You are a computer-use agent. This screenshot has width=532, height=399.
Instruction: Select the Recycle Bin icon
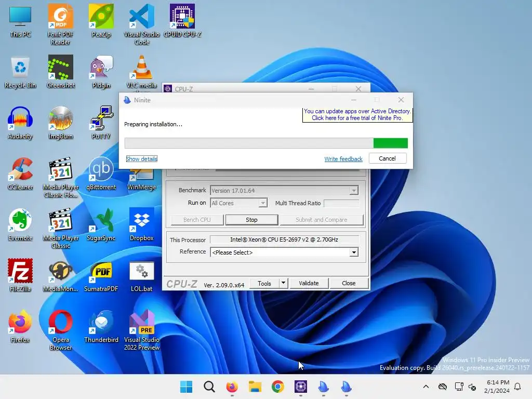(20, 72)
